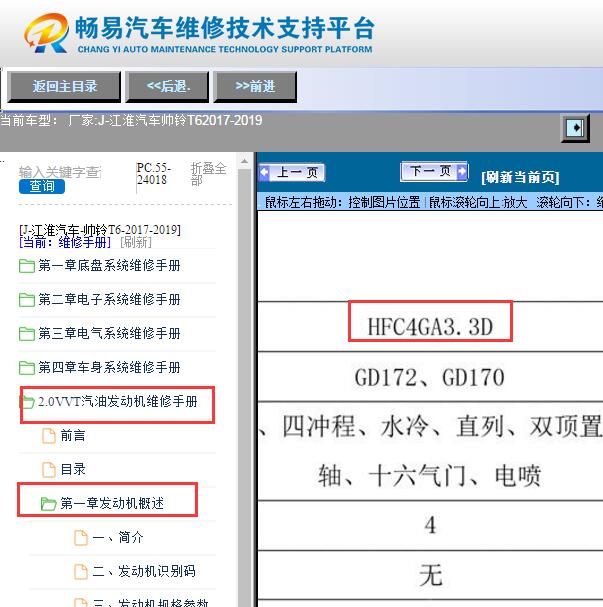Image resolution: width=603 pixels, height=607 pixels.
Task: Click folder icon of 第一章底盘系统维修手册
Action: pos(27,266)
